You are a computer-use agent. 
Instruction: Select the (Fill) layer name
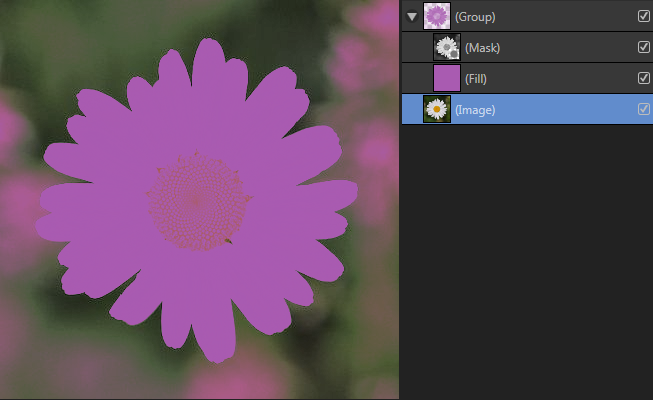pos(476,79)
